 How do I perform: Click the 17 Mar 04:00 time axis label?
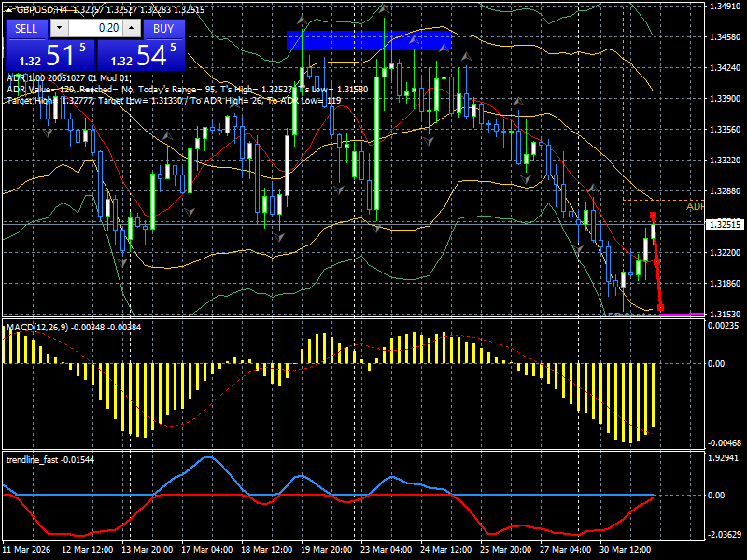207,549
